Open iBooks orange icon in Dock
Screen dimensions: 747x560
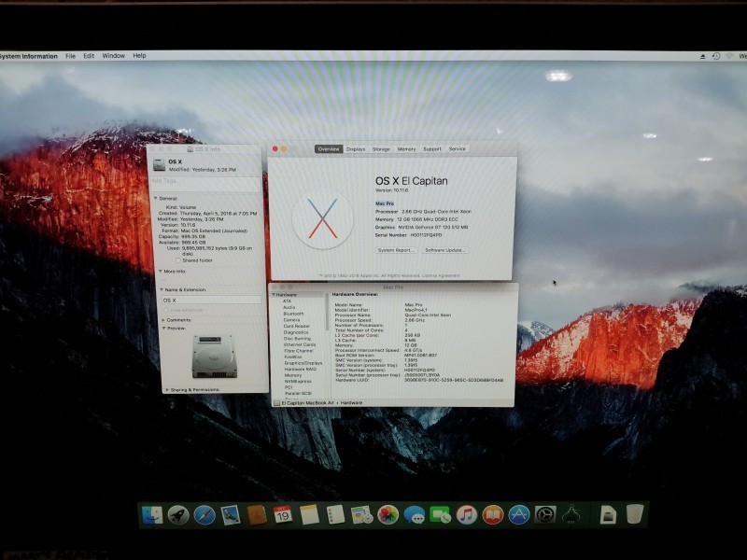[x=493, y=515]
